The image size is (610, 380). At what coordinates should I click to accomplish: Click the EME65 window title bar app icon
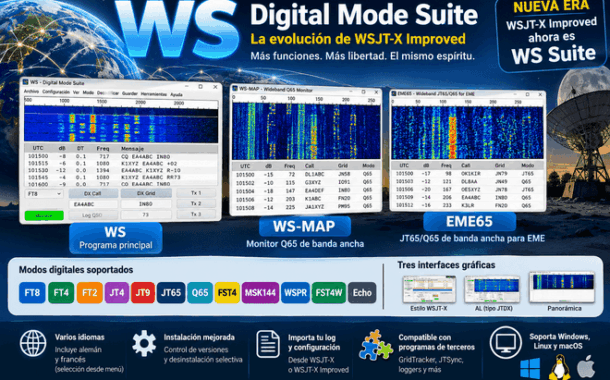click(x=394, y=94)
